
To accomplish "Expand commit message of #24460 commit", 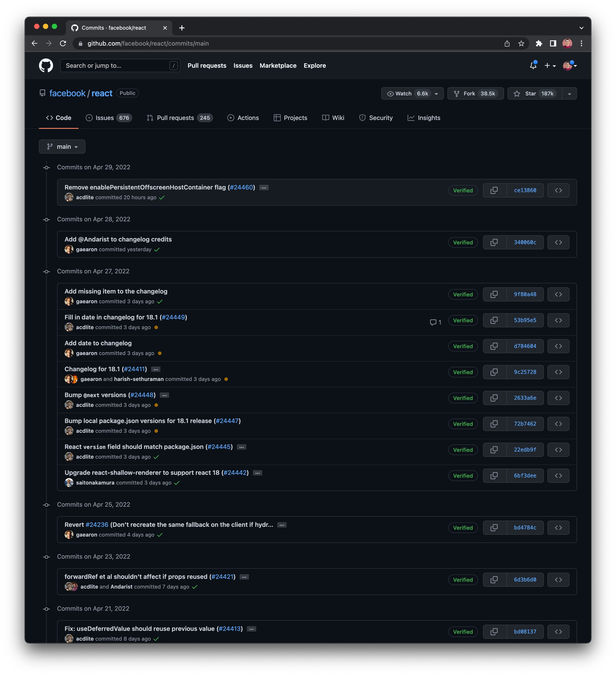I will coord(264,188).
